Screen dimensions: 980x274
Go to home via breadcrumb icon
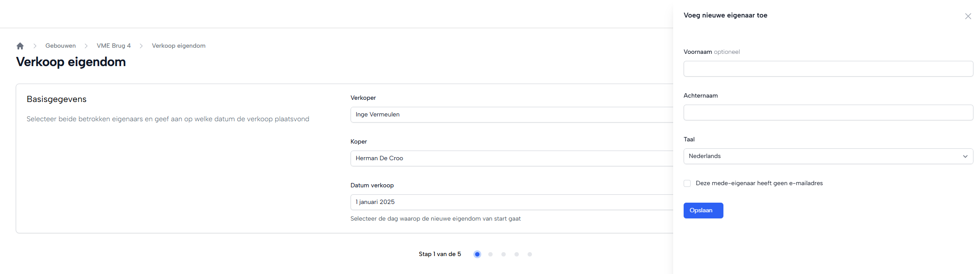click(20, 46)
